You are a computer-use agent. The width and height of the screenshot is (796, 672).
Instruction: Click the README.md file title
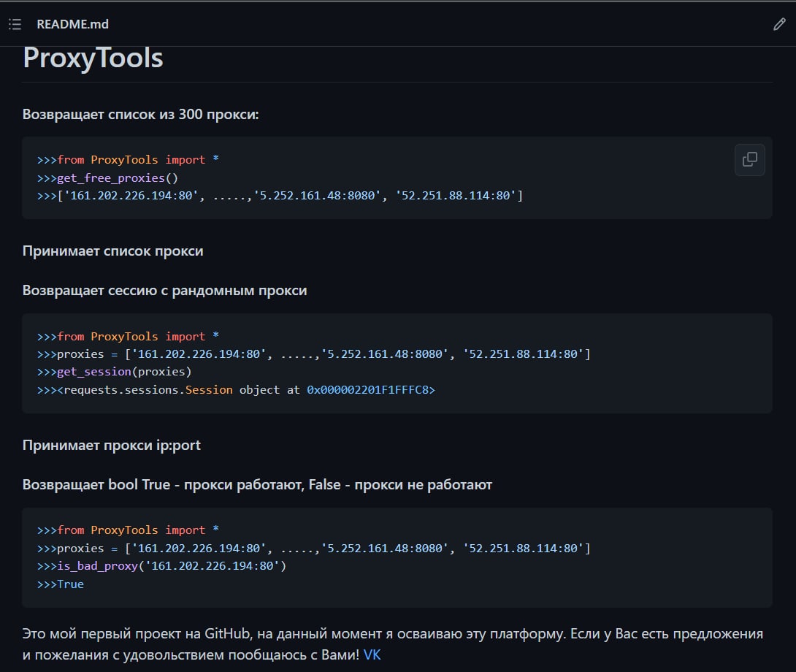[72, 24]
